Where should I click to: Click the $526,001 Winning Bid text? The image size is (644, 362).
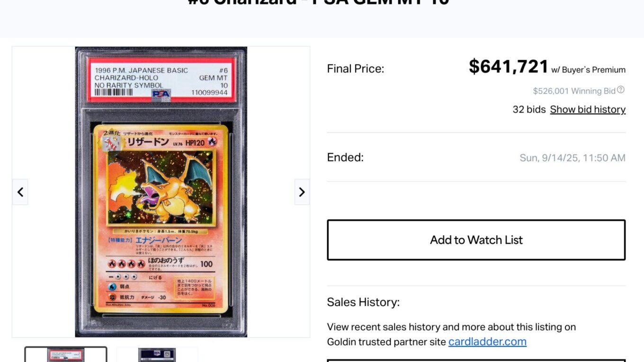click(x=574, y=91)
